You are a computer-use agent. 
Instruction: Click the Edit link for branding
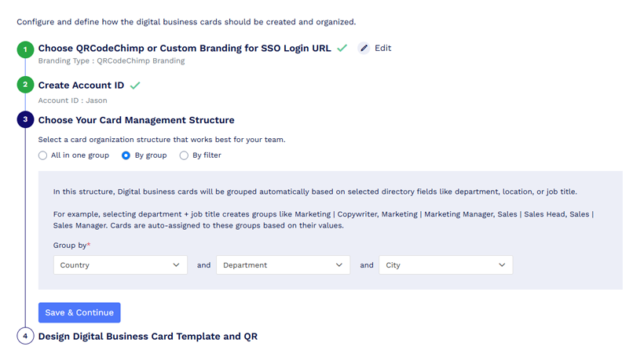click(382, 48)
